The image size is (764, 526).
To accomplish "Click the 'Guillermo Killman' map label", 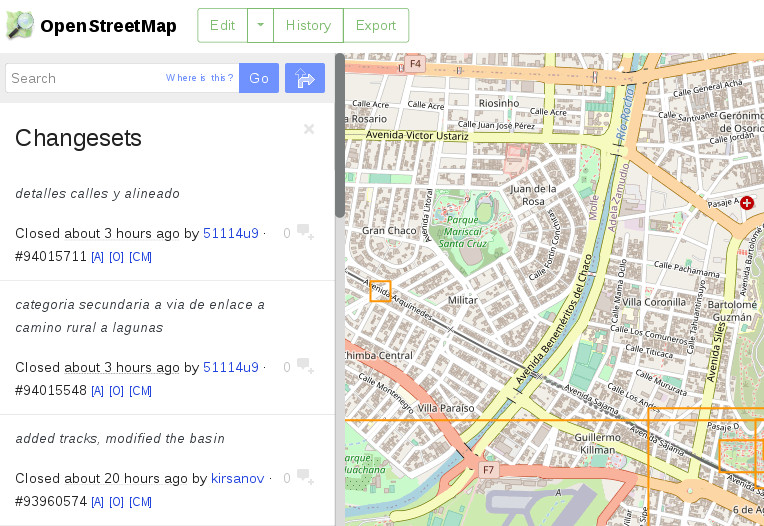I will point(597,444).
